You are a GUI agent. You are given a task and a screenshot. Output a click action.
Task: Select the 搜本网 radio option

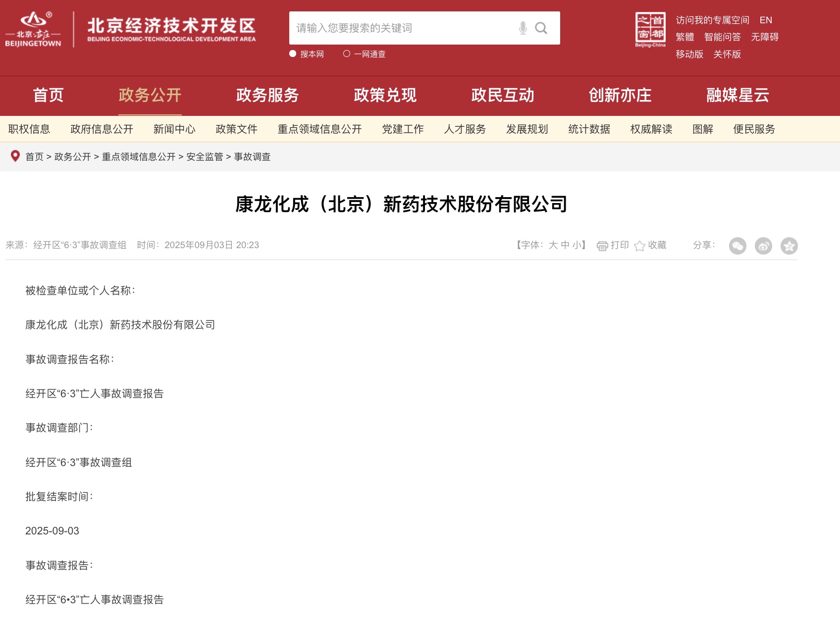coord(293,53)
